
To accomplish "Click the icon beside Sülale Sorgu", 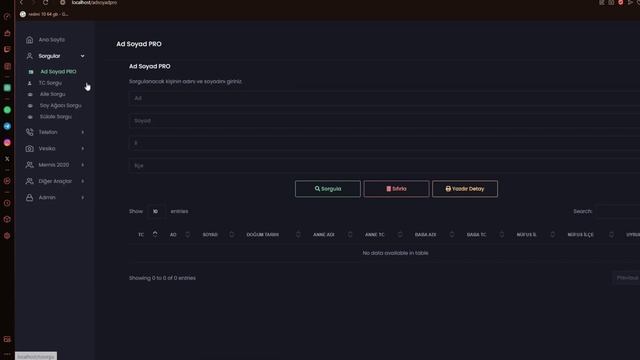I will click(x=30, y=117).
